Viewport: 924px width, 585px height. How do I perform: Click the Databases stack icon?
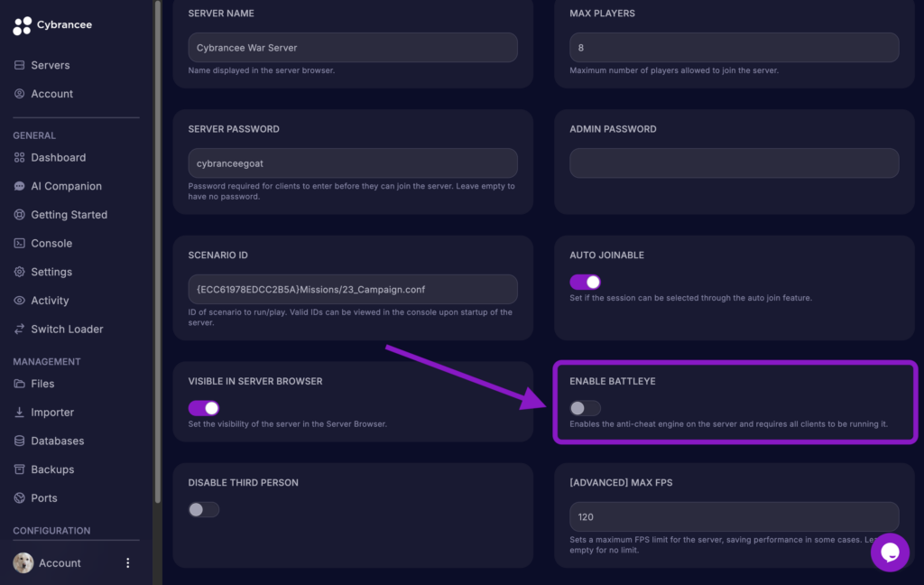pyautogui.click(x=20, y=441)
